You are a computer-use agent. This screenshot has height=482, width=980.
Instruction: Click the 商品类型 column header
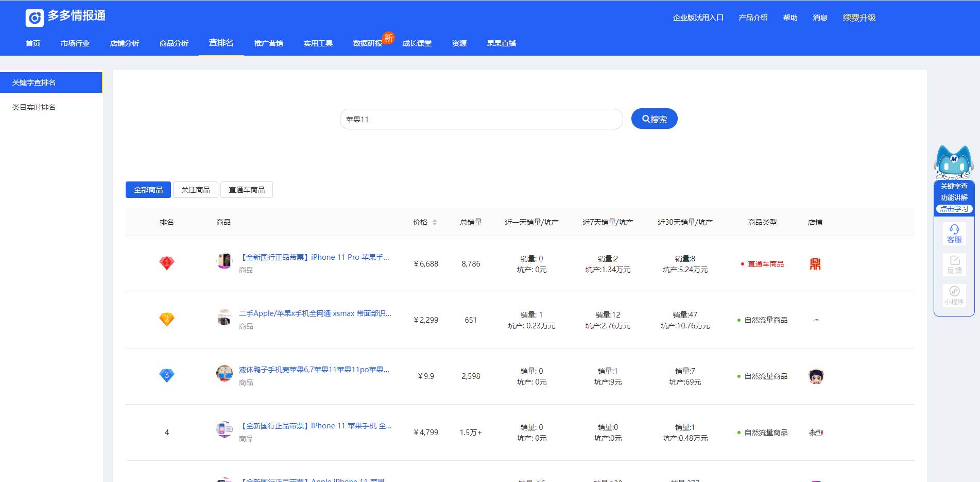click(763, 222)
